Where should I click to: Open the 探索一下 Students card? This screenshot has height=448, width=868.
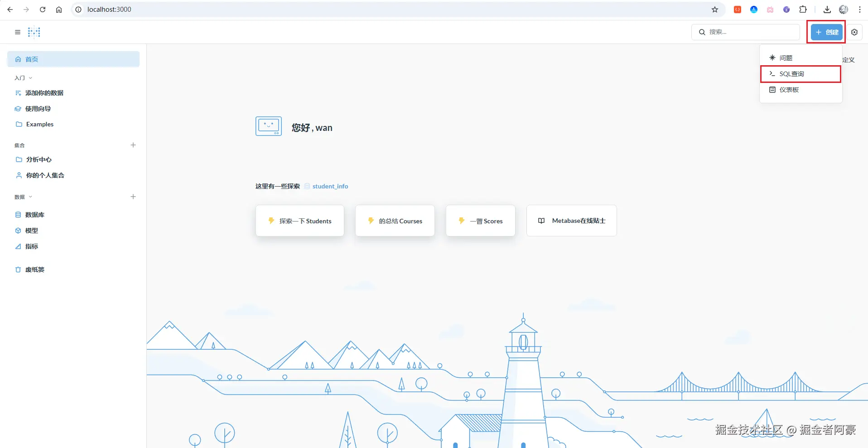pos(300,221)
